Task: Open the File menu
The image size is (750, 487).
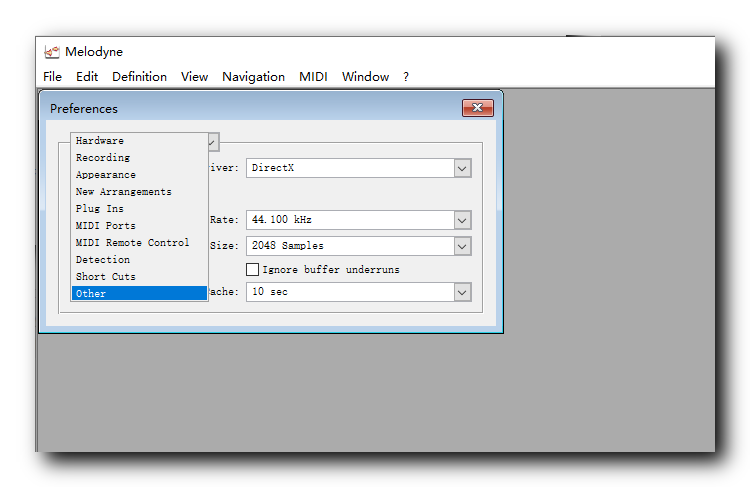Action: pos(52,77)
